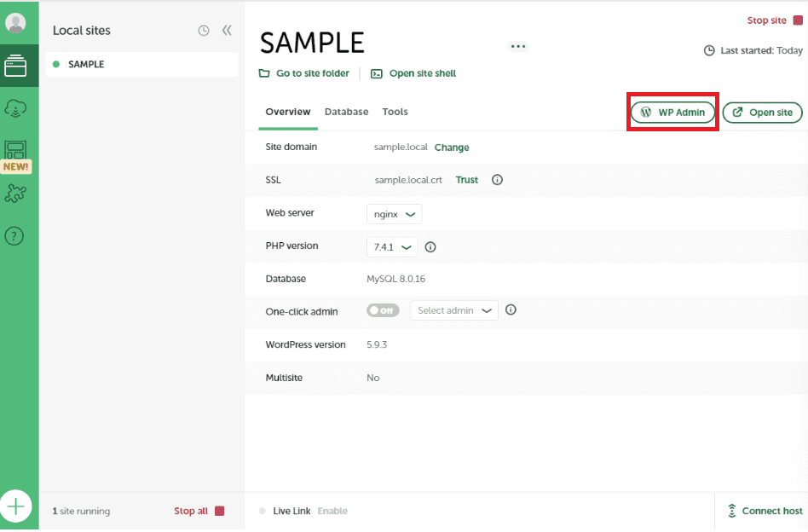Switch to the Database tab

(x=346, y=112)
